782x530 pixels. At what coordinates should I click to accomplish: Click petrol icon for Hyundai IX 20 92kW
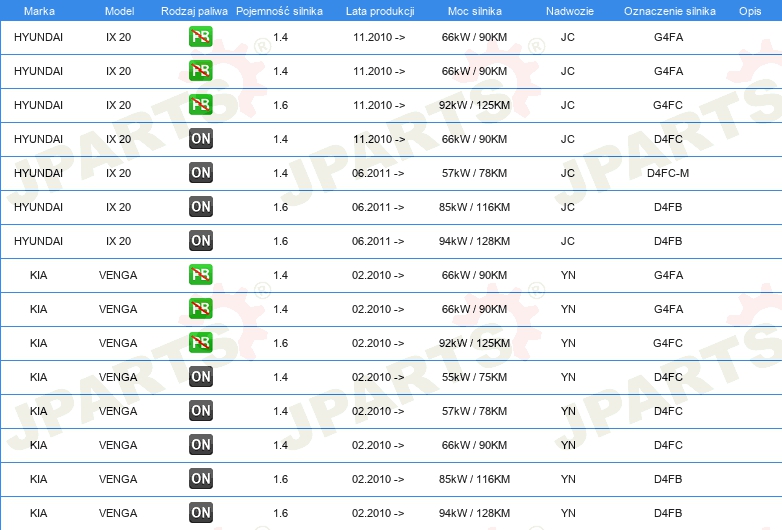point(200,105)
